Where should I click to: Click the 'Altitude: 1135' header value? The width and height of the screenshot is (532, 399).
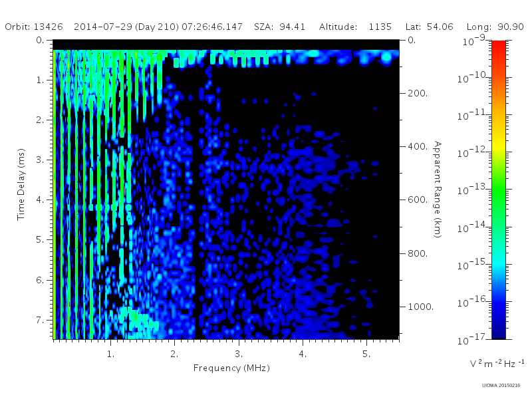click(x=355, y=27)
